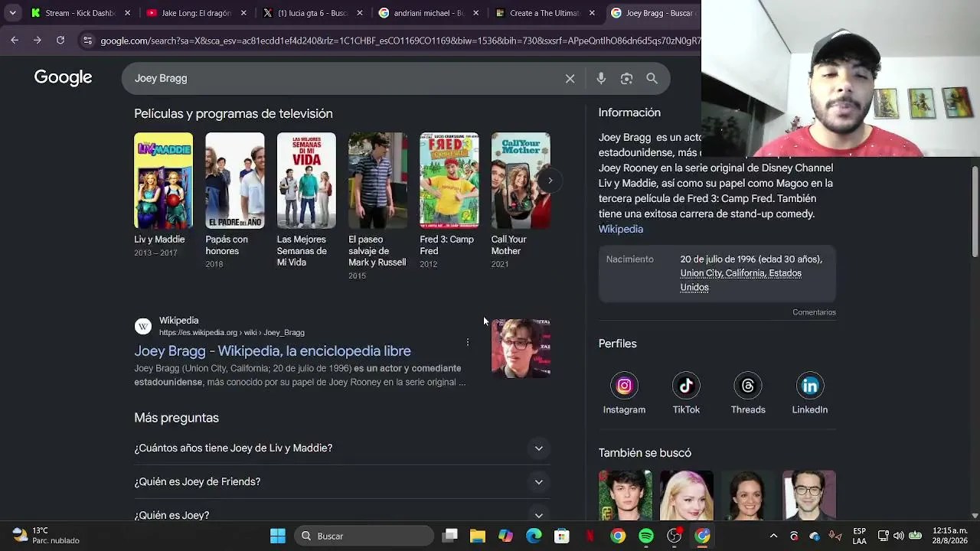Open the ESP LAA keyboard language selector
The width and height of the screenshot is (980, 551).
coord(860,536)
